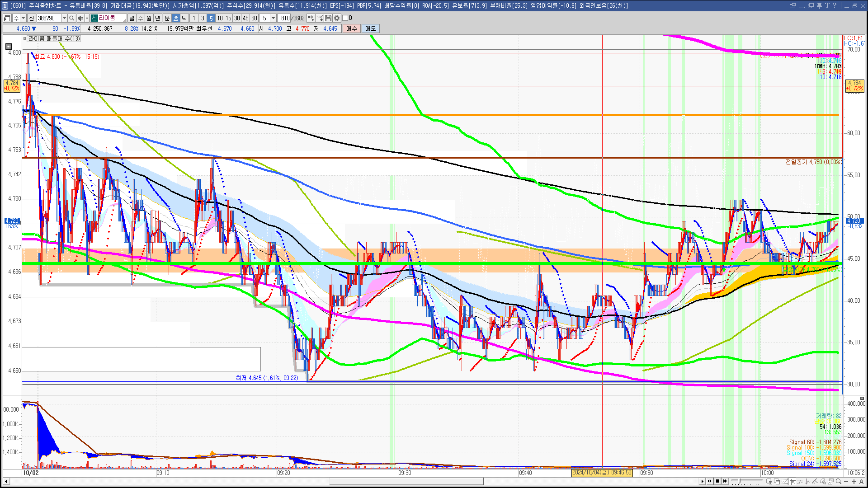Toggle the checkbox labeled D

tap(345, 18)
